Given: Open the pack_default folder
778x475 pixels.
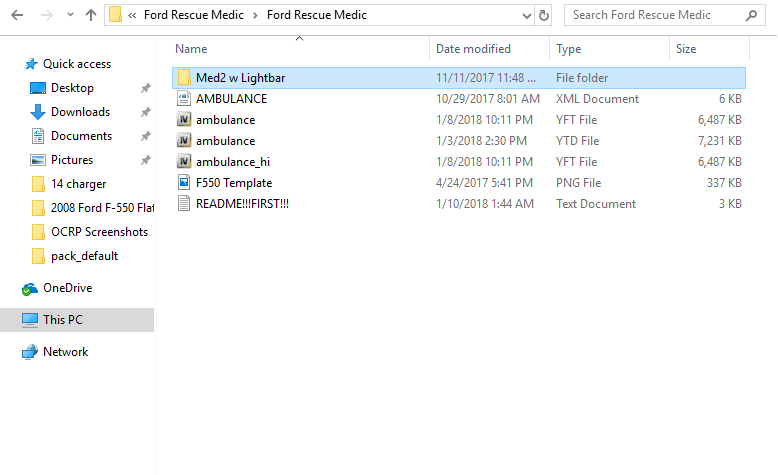Looking at the screenshot, I should [x=84, y=256].
